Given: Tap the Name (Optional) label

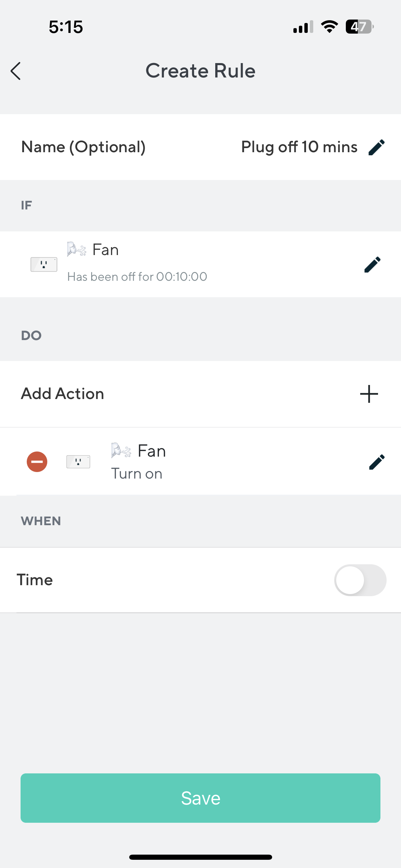Looking at the screenshot, I should (83, 147).
